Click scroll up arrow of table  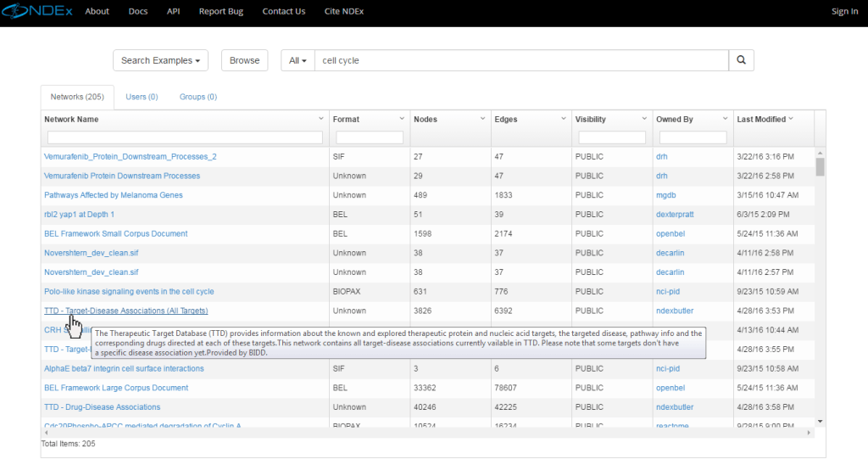821,153
